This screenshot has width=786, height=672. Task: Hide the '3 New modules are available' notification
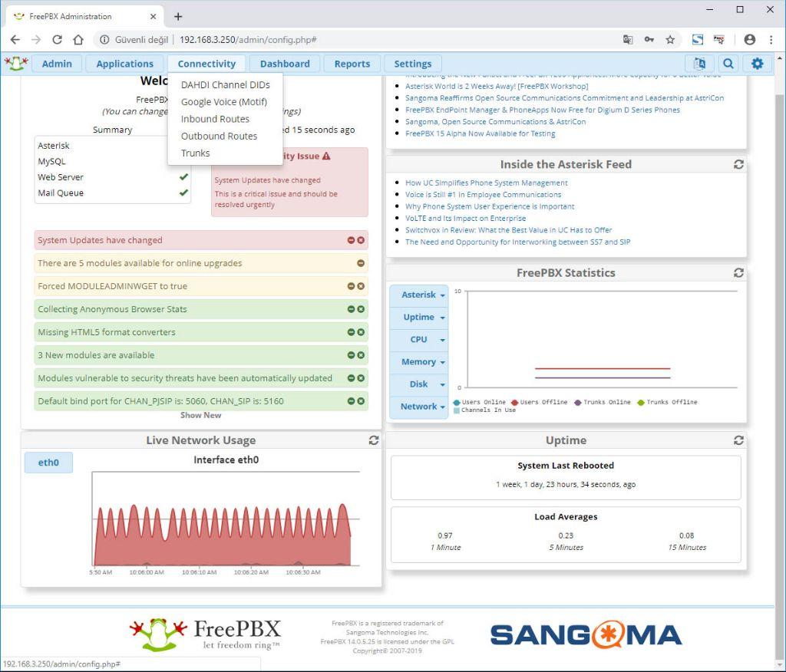[x=352, y=355]
